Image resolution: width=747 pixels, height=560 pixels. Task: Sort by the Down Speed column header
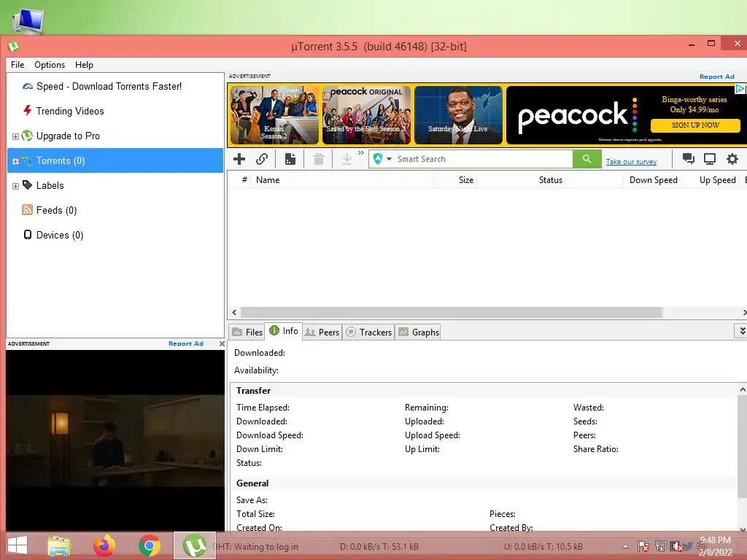653,180
